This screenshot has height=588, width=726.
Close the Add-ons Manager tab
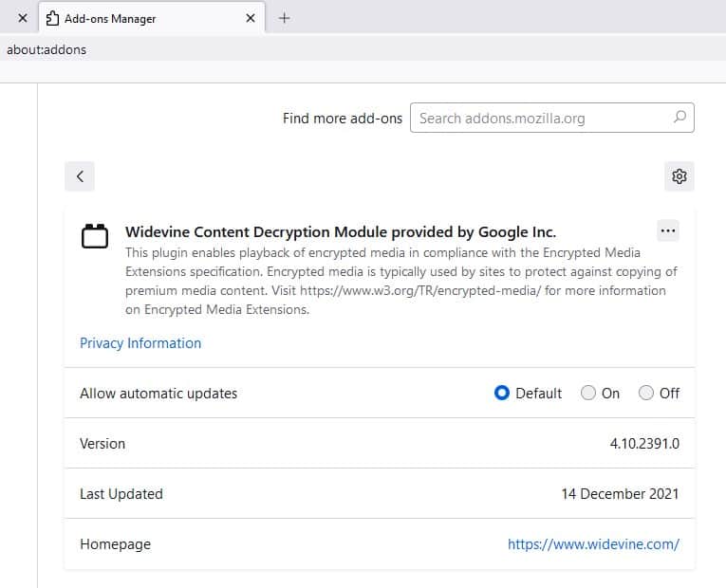click(251, 18)
